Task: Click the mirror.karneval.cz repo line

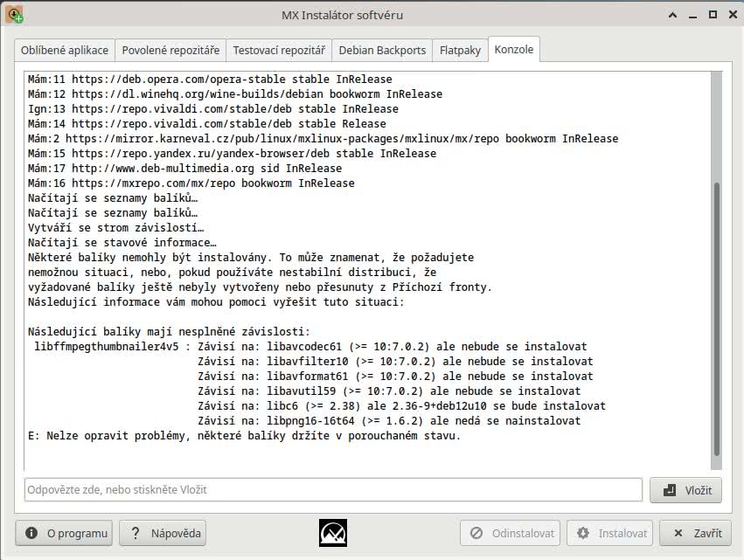Action: 323,138
